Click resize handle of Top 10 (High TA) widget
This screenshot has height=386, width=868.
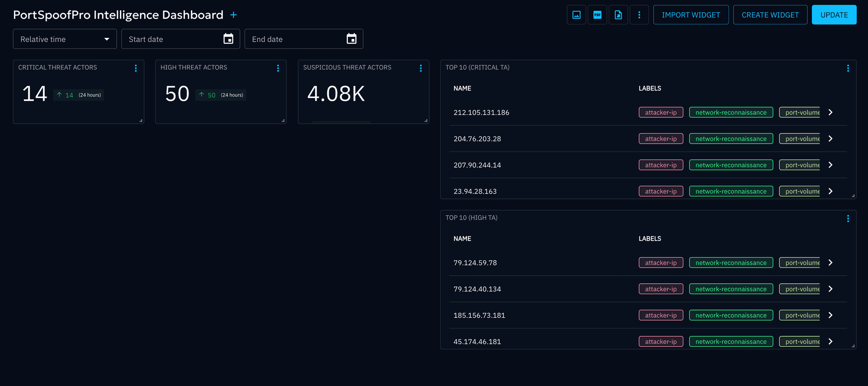pyautogui.click(x=853, y=346)
